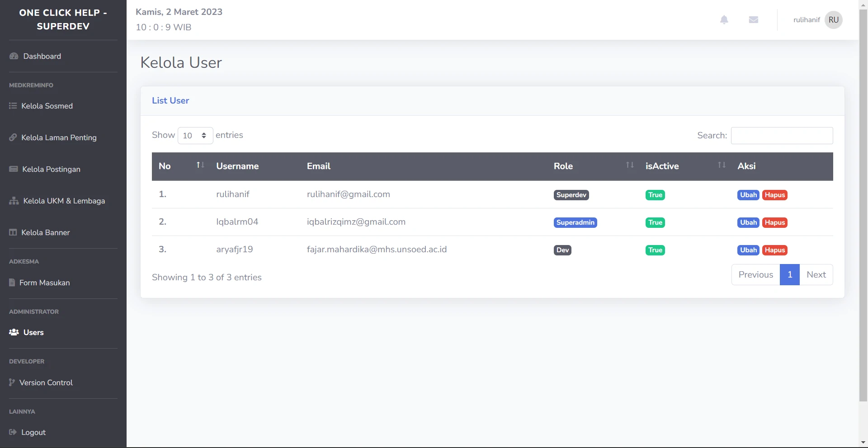Go to Next page of table
The width and height of the screenshot is (868, 448).
(x=816, y=274)
